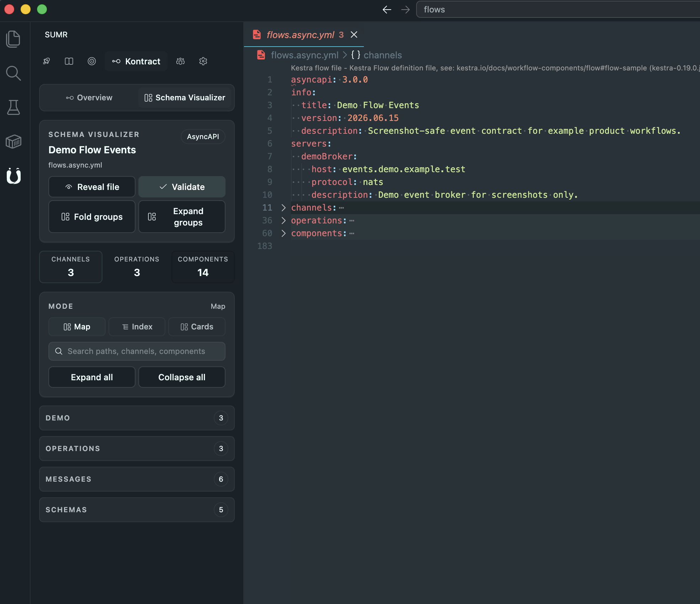Click the protocol: nats line
Viewport: 700px width, 604px height.
coord(348,182)
